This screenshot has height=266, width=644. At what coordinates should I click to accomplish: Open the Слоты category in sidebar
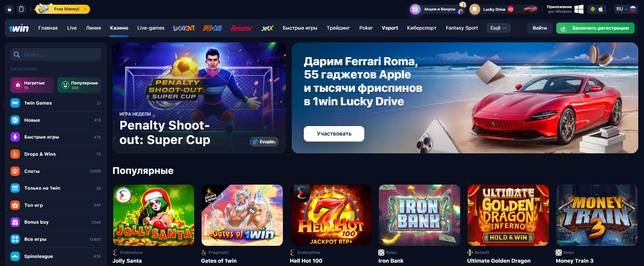click(x=56, y=171)
